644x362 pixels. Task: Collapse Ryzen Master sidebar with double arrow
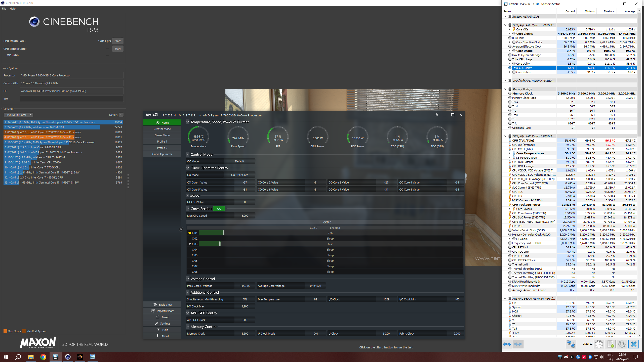click(x=181, y=229)
